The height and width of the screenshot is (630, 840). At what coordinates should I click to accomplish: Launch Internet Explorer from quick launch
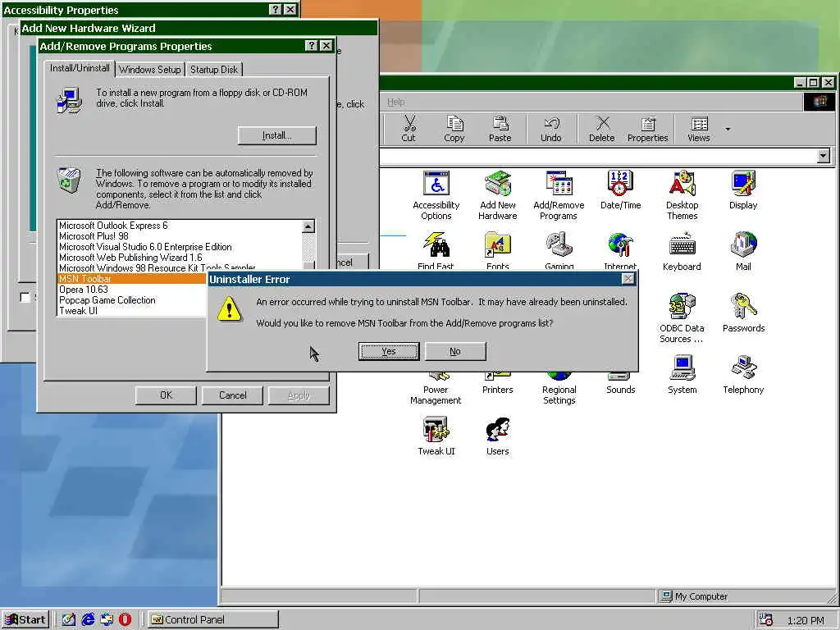[88, 620]
